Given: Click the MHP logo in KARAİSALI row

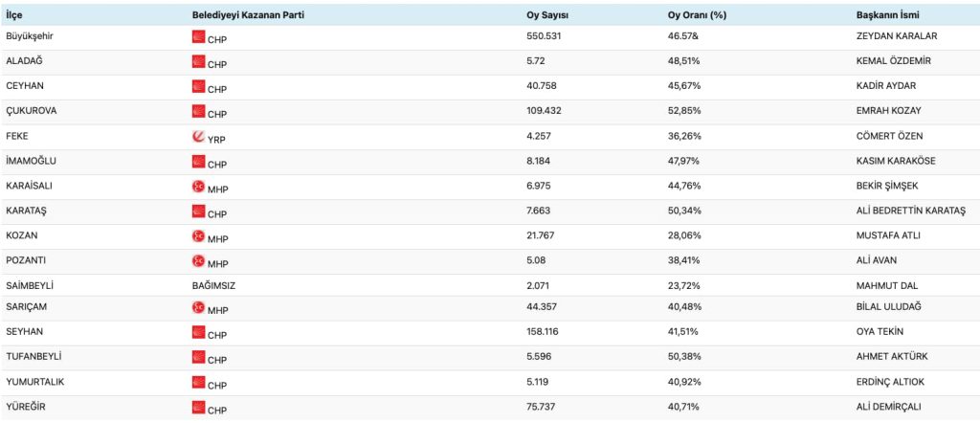Looking at the screenshot, I should tap(199, 186).
